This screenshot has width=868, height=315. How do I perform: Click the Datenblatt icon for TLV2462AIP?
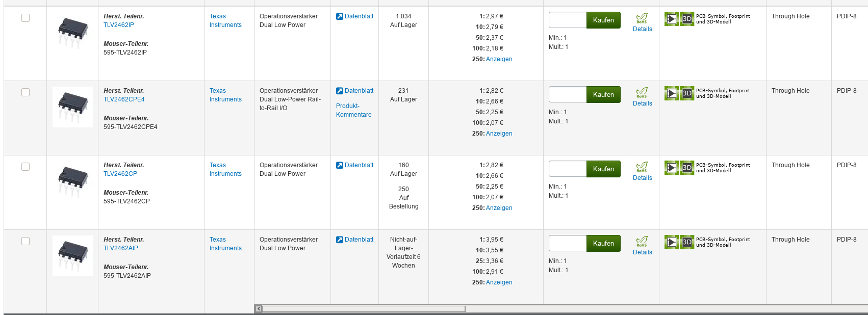(340, 240)
